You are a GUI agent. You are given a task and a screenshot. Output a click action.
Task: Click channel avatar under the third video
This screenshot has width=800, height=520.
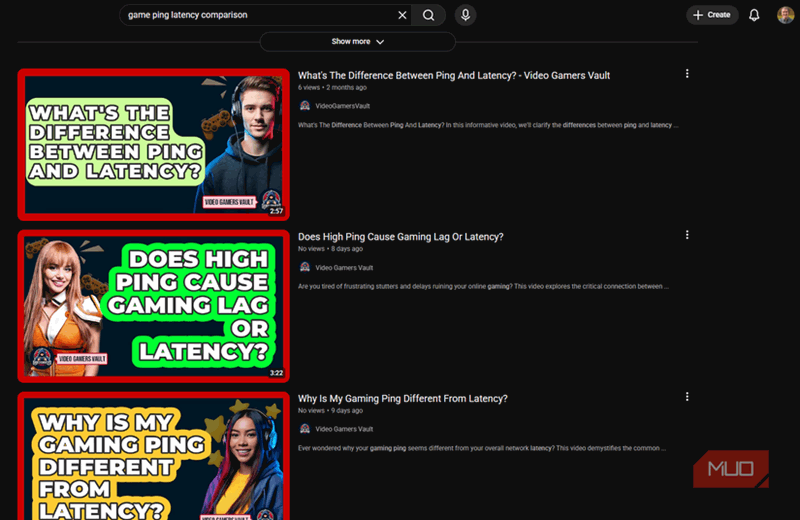point(305,428)
